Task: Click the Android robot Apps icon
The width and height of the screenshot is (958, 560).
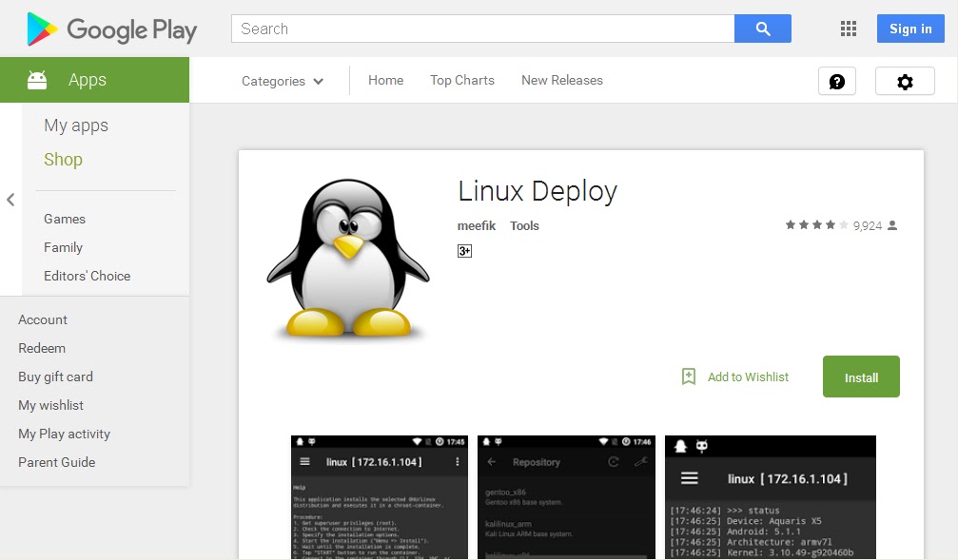Action: click(x=37, y=80)
